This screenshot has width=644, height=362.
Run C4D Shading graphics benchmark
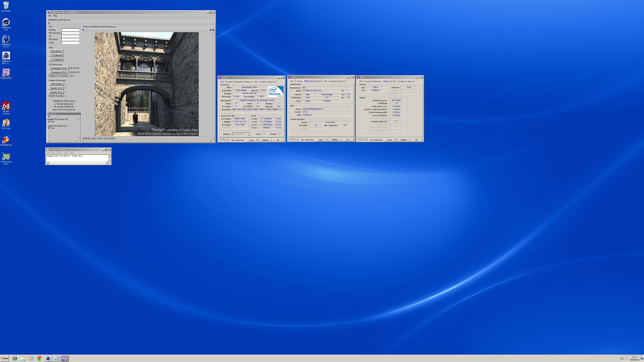click(x=56, y=84)
